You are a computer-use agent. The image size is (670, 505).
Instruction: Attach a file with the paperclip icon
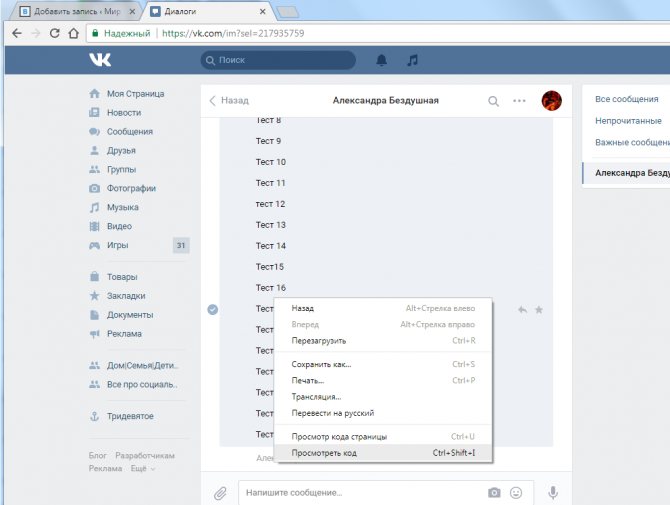point(220,493)
